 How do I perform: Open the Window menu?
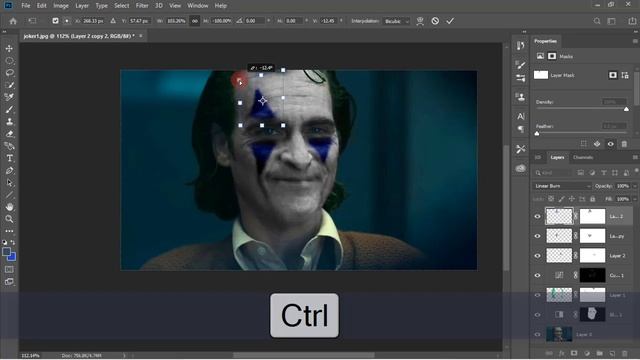tap(198, 6)
